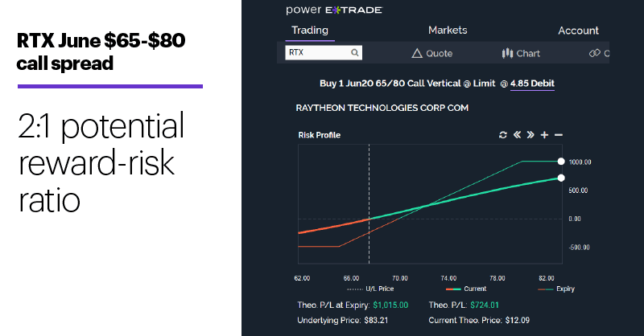Viewport: 644px width, 336px height.
Task: Click the Underlying Price $83.21 text
Action: pos(343,321)
